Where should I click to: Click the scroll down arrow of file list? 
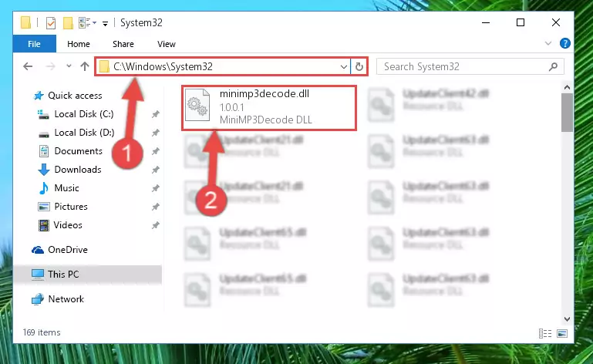[x=567, y=319]
